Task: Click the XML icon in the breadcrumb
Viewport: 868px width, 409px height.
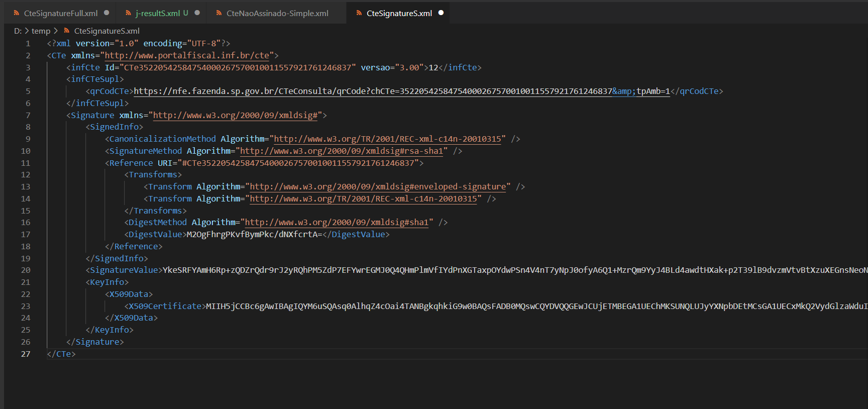Action: point(66,31)
